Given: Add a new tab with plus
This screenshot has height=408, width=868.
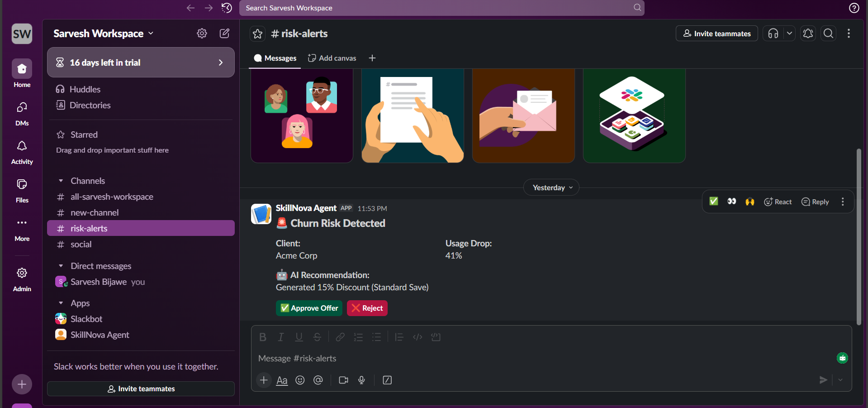Looking at the screenshot, I should point(372,58).
